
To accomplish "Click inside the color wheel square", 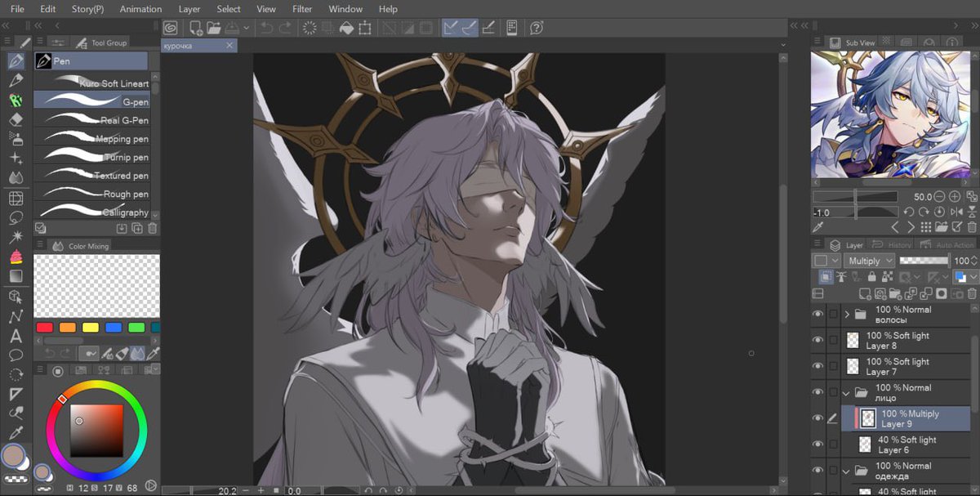I will pyautogui.click(x=96, y=431).
